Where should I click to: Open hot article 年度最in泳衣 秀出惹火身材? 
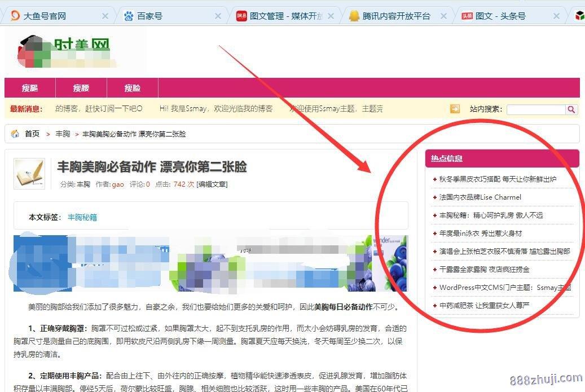coord(481,234)
